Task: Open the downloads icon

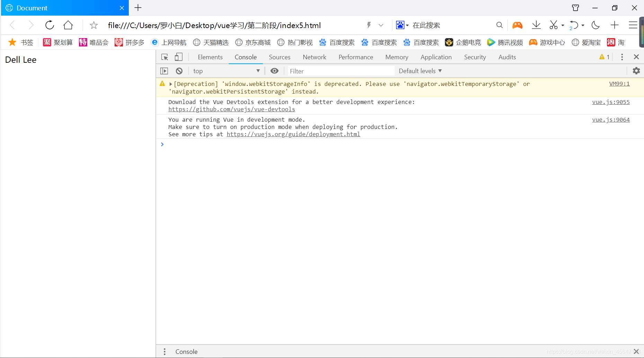Action: (x=536, y=25)
